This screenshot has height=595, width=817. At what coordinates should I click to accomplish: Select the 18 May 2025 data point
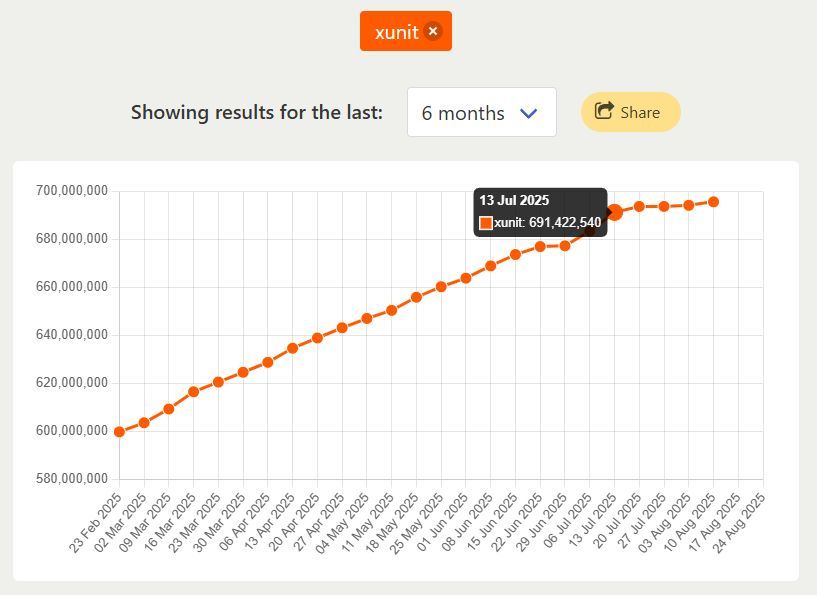(x=416, y=298)
